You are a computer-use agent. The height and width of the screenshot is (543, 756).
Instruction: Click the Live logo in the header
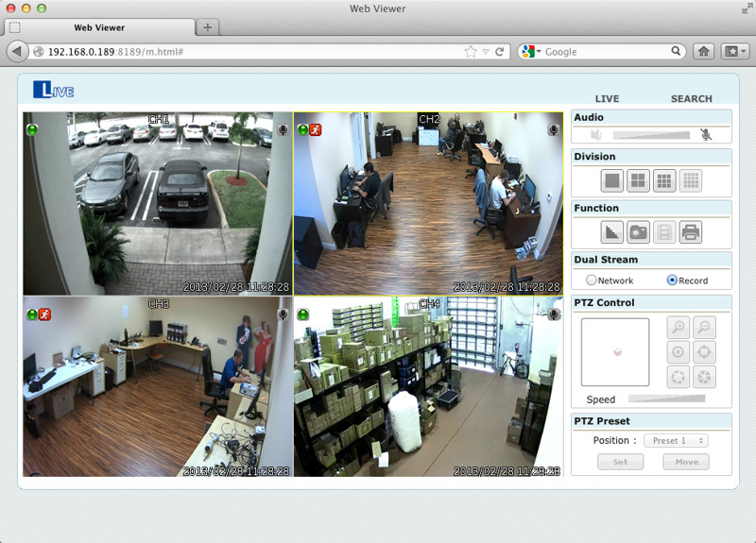pyautogui.click(x=54, y=90)
